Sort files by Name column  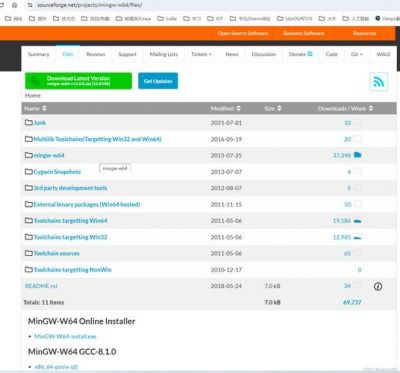click(36, 108)
